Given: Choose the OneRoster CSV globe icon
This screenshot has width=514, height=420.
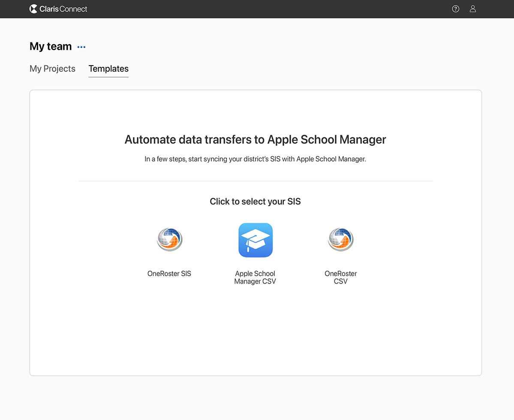Looking at the screenshot, I should 340,239.
